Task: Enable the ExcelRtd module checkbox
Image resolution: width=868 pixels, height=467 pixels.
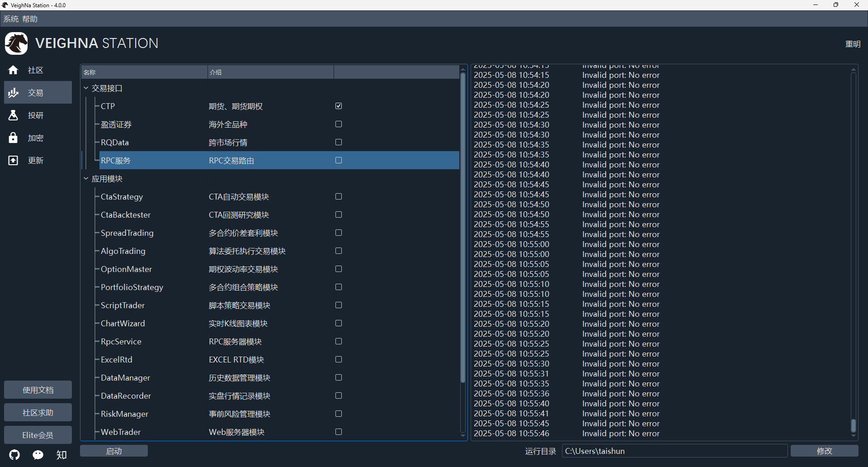Action: pyautogui.click(x=339, y=359)
